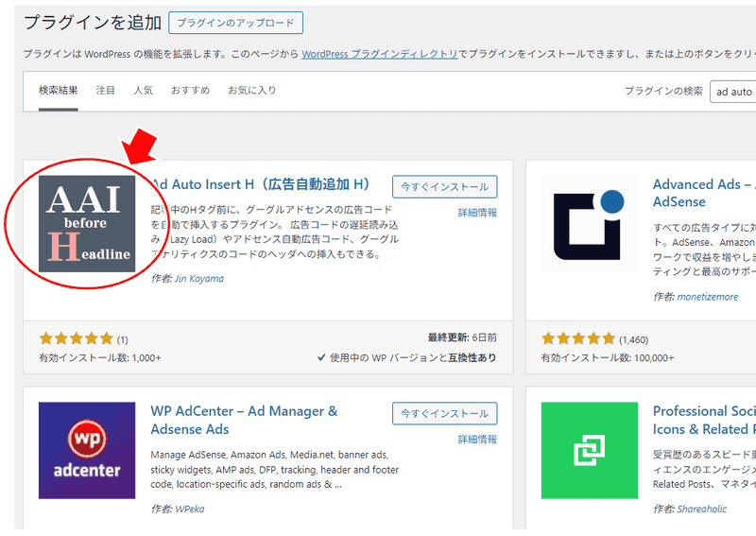Viewport: 756px width, 536px height.
Task: Select the 検索結果 tab
Action: (x=59, y=90)
